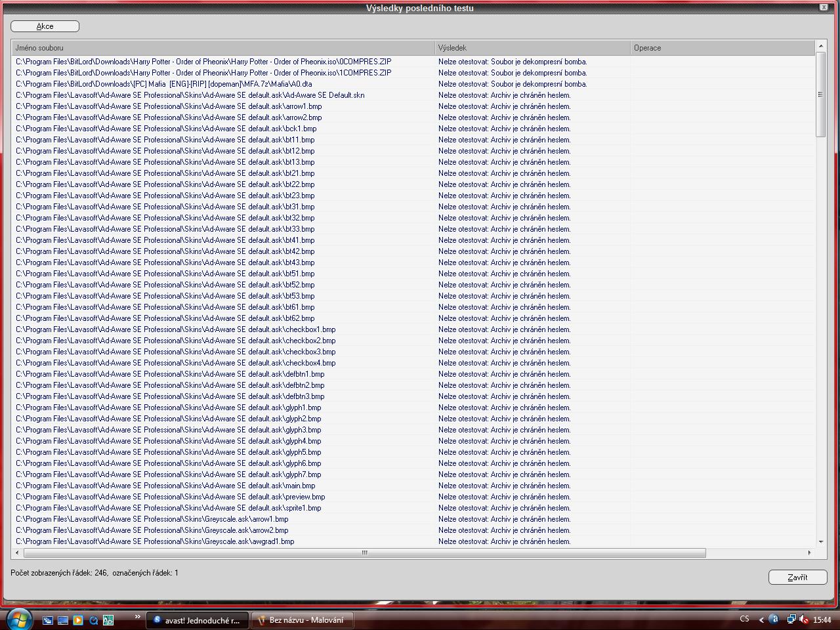The image size is (840, 630).
Task: Click the CS language indicator
Action: (x=744, y=619)
